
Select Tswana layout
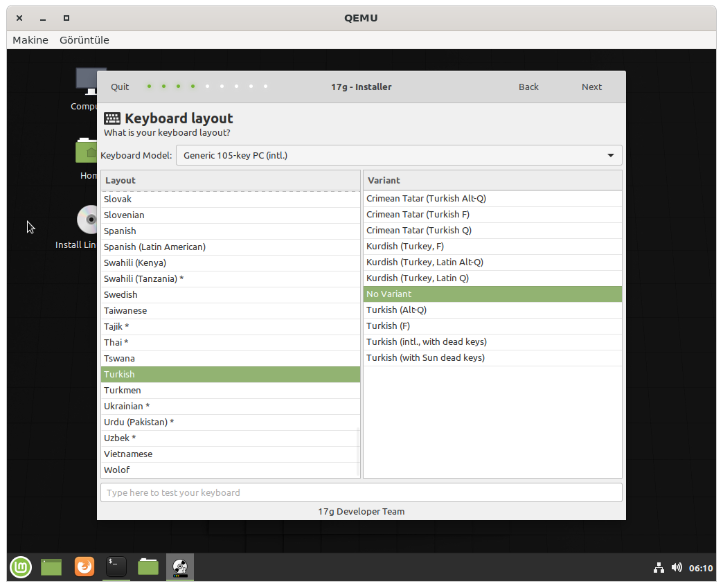pyautogui.click(x=231, y=358)
